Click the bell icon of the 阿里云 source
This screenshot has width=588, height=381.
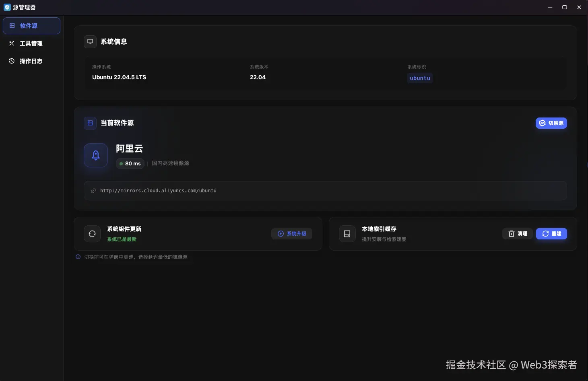pos(95,155)
